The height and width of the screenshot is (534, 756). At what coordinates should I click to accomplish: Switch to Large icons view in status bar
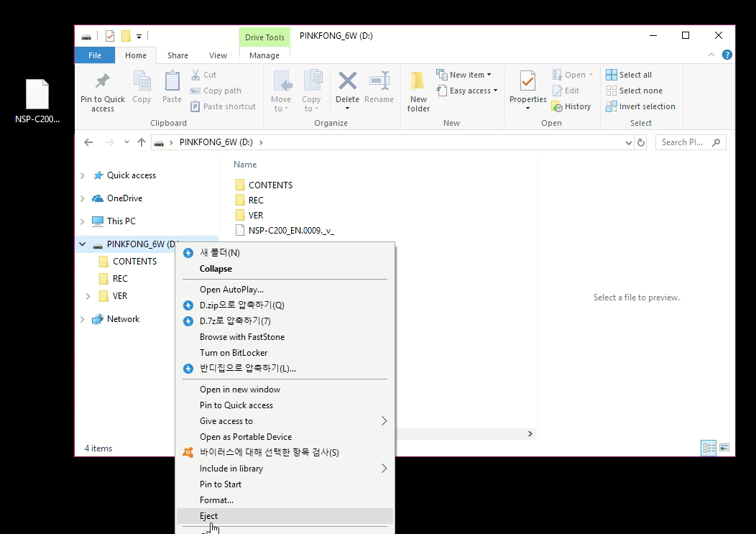(x=724, y=448)
